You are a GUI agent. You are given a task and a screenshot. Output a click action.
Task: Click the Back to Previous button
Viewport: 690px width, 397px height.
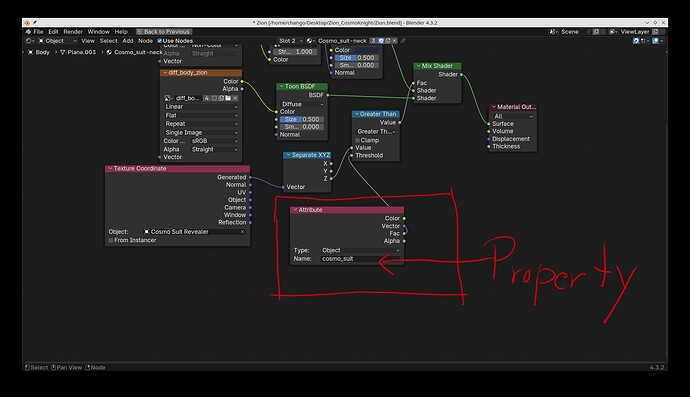[x=164, y=32]
